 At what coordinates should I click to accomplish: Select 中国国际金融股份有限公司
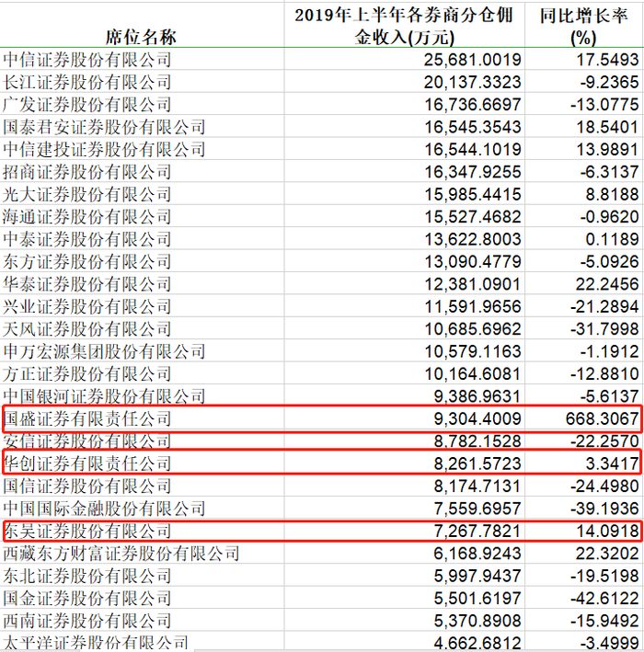coord(104,509)
